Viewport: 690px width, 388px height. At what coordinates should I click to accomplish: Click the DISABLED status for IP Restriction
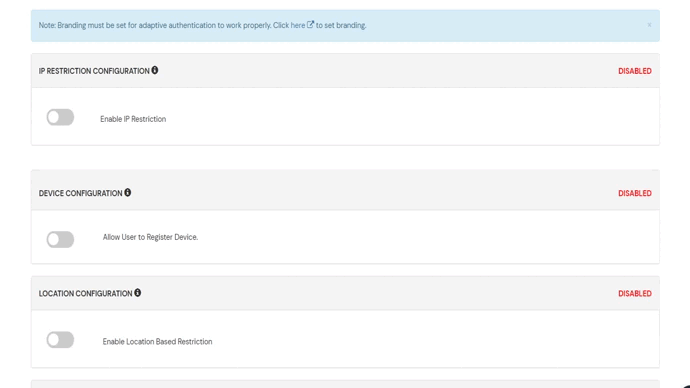coord(635,71)
